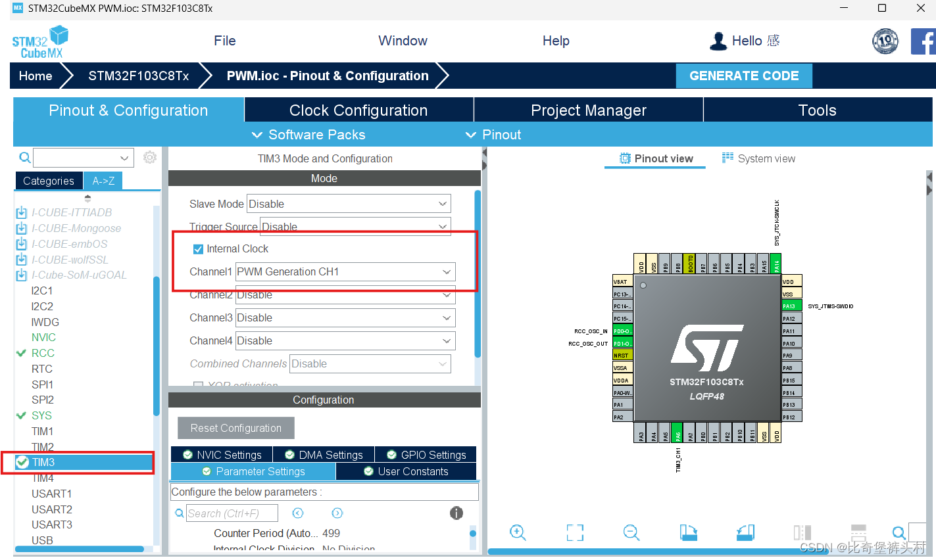The height and width of the screenshot is (560, 936).
Task: Click the vertical split view icon
Action: 802,532
